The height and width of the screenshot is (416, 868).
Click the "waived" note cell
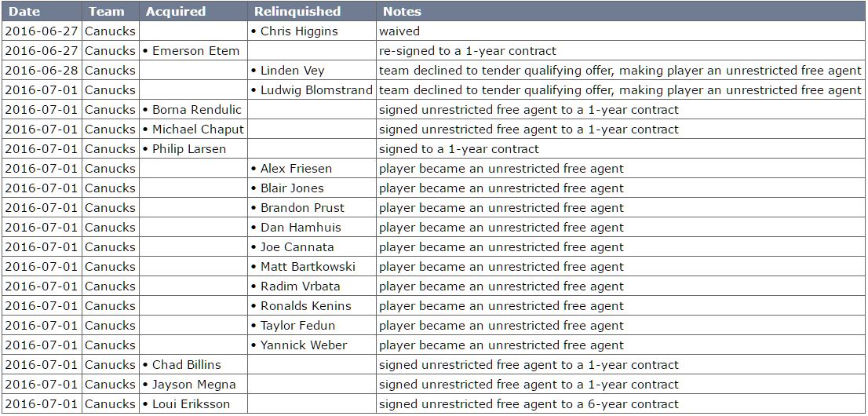pos(399,31)
